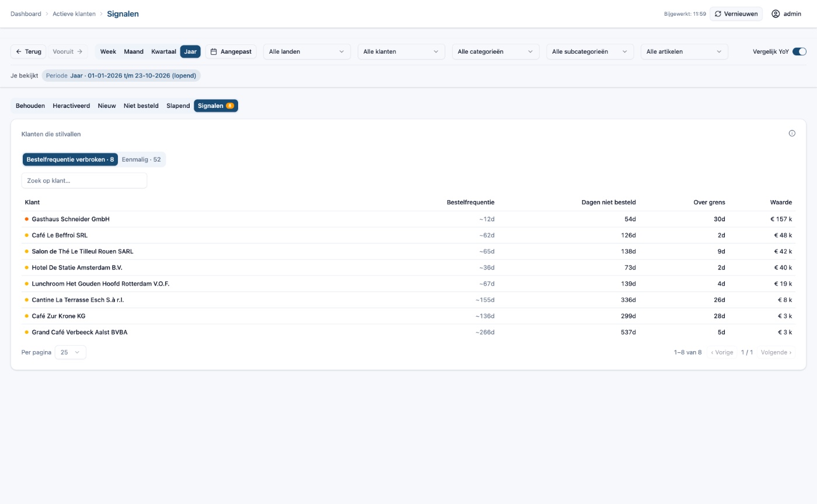
Task: Switch to the Behouden tab
Action: (x=30, y=106)
